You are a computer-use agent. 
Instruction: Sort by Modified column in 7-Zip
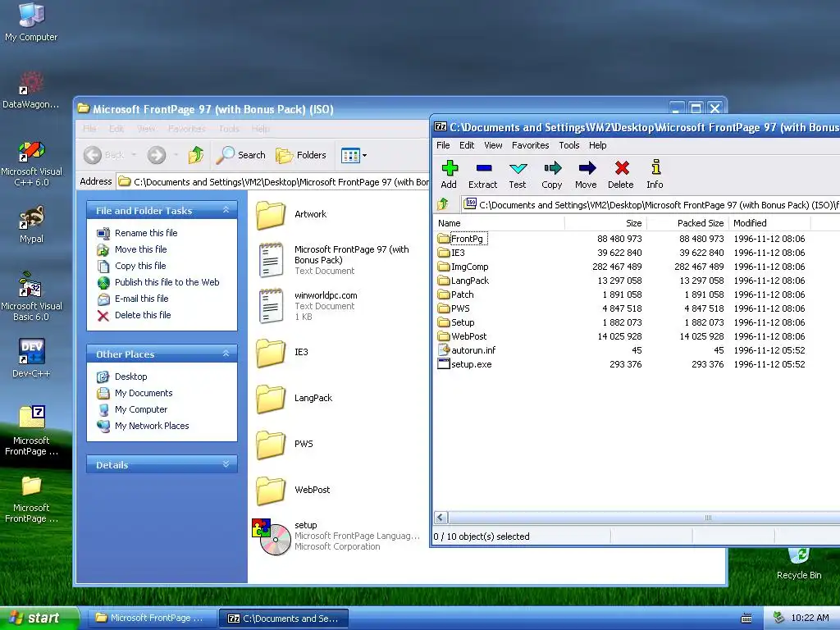(x=769, y=223)
